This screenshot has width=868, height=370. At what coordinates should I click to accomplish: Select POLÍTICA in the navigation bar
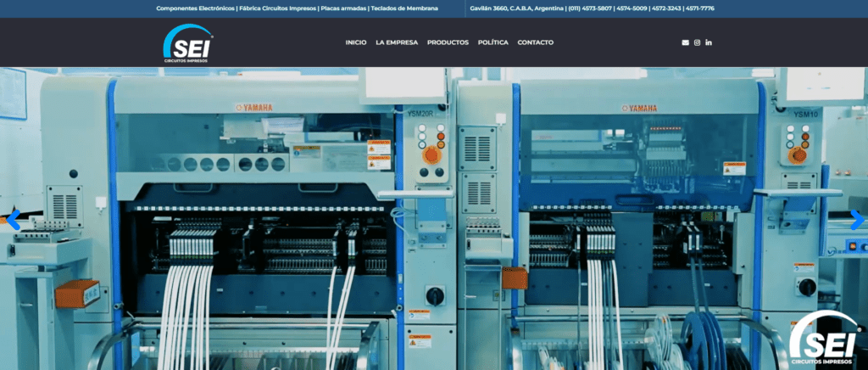pyautogui.click(x=492, y=42)
